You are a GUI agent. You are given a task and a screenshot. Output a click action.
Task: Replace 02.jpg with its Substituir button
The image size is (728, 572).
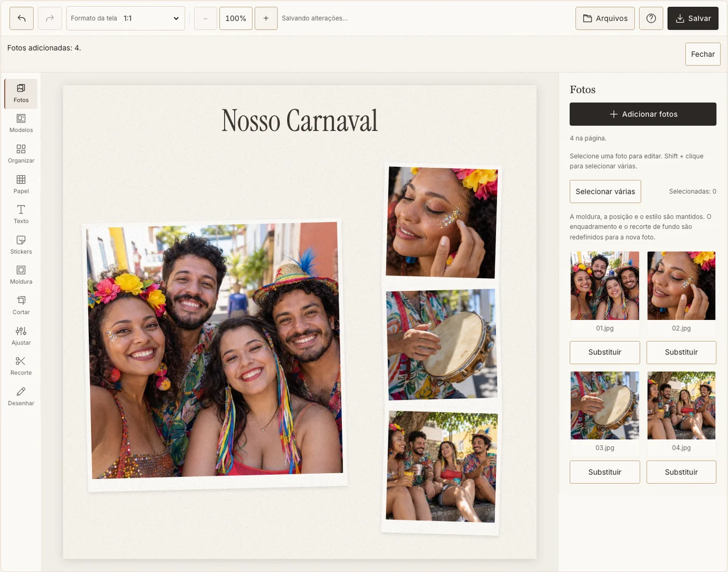point(681,352)
